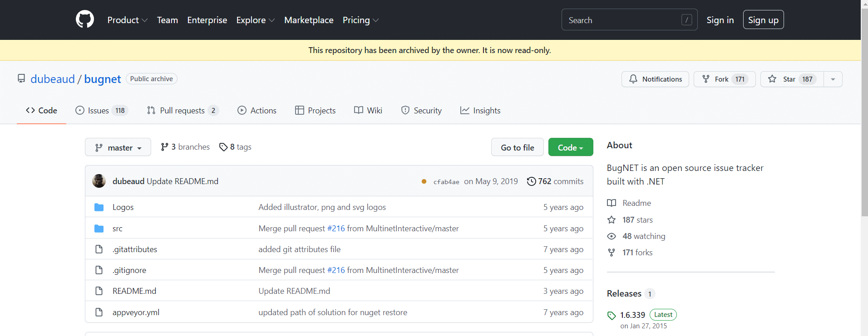Click the star icon beside 187 stars
Viewport: 868px width, 336px height.
pyautogui.click(x=612, y=220)
